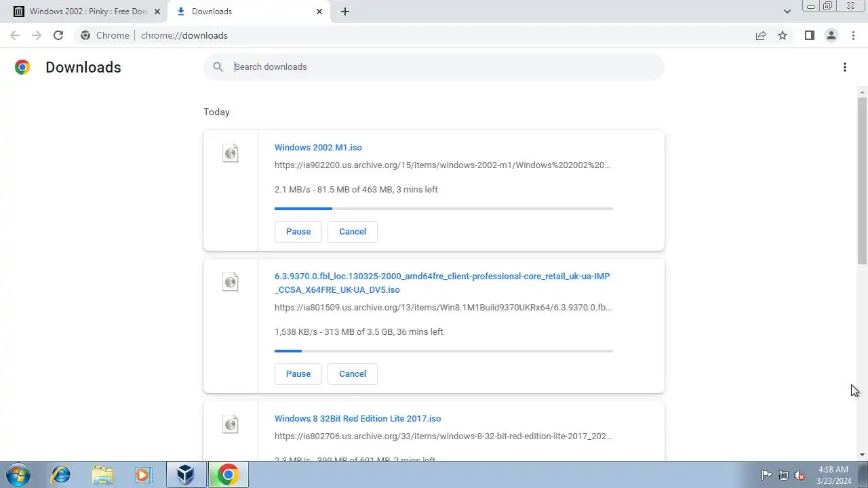Viewport: 868px width, 488px height.
Task: Click the Downloads page title
Action: click(x=83, y=67)
